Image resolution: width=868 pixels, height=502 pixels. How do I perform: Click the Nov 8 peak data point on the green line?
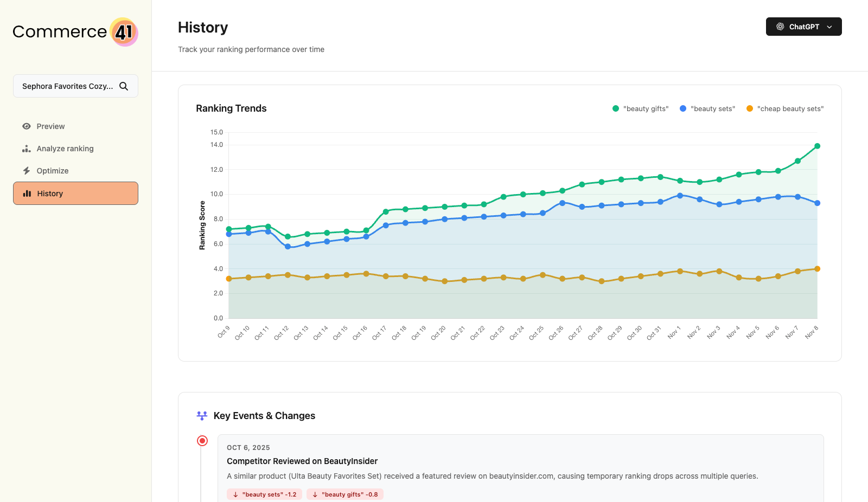[x=816, y=145]
